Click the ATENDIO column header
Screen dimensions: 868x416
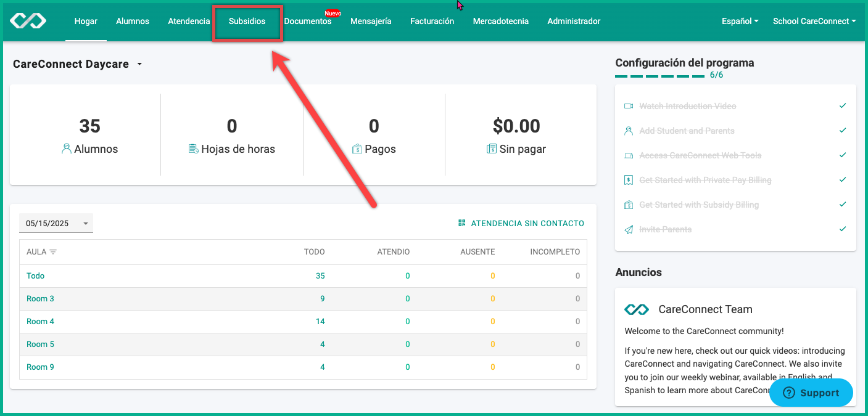[x=394, y=252]
